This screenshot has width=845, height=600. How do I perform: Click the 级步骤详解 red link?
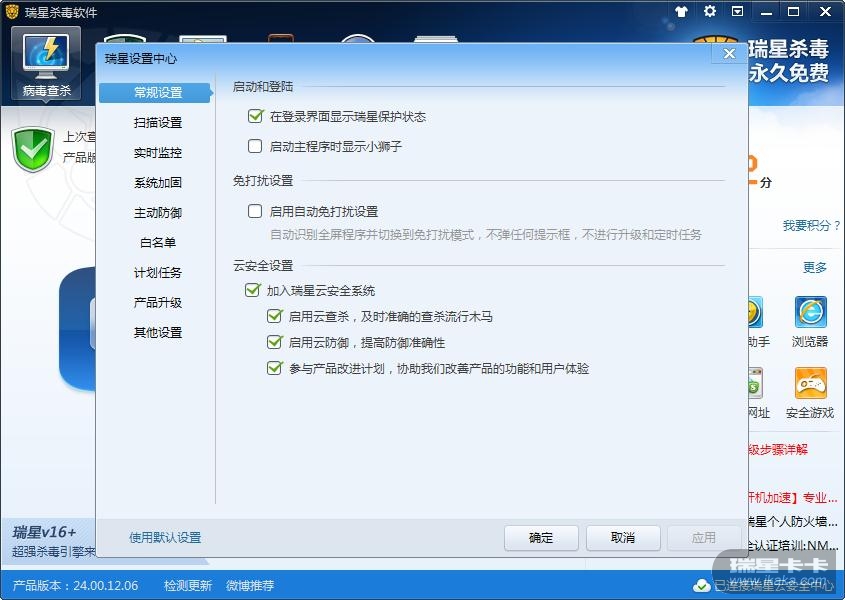[778, 450]
